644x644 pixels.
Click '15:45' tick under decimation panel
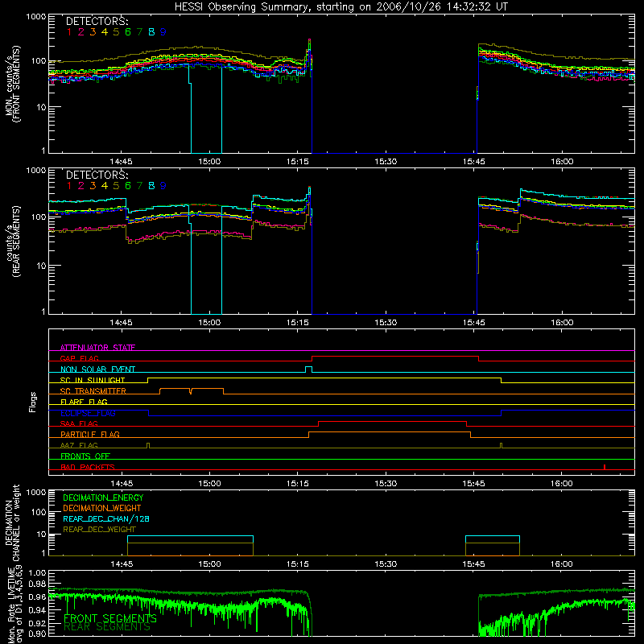coord(473,564)
